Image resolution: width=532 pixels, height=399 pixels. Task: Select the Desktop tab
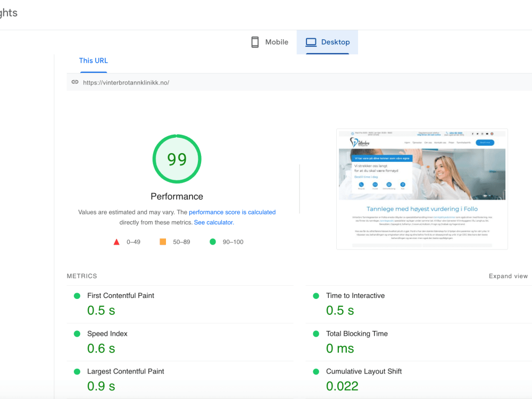(x=327, y=42)
